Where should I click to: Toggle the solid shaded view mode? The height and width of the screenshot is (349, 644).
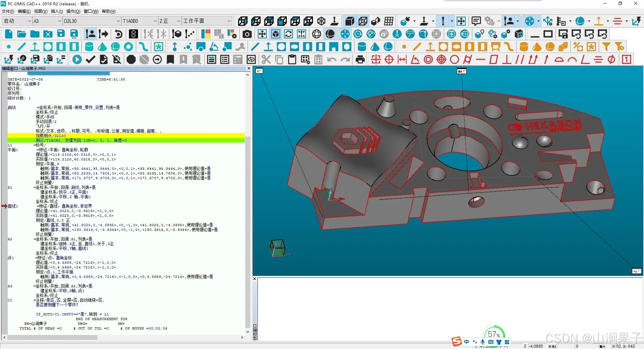[x=350, y=21]
